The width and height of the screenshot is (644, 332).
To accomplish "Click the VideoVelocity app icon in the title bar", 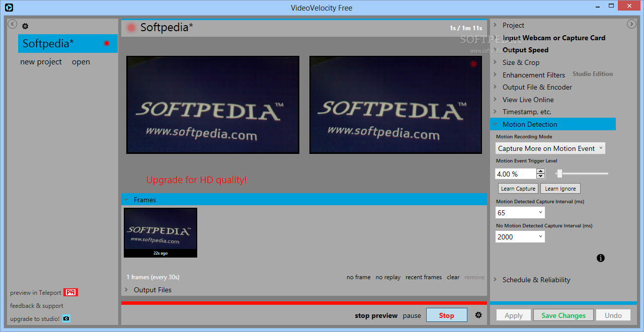I will point(9,7).
